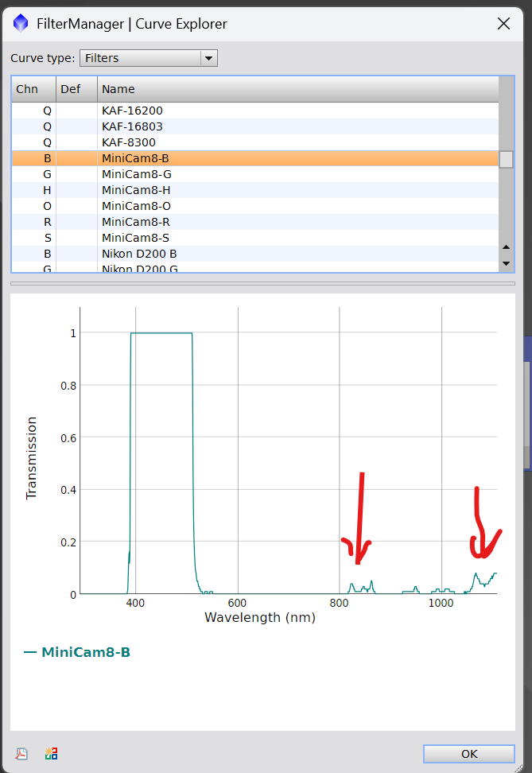
Task: Click the Curve type dropdown arrow
Action: [208, 58]
